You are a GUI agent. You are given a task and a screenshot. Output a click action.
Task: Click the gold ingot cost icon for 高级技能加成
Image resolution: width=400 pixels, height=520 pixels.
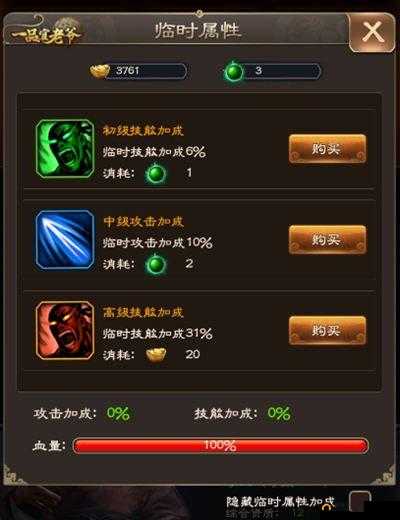(x=156, y=355)
